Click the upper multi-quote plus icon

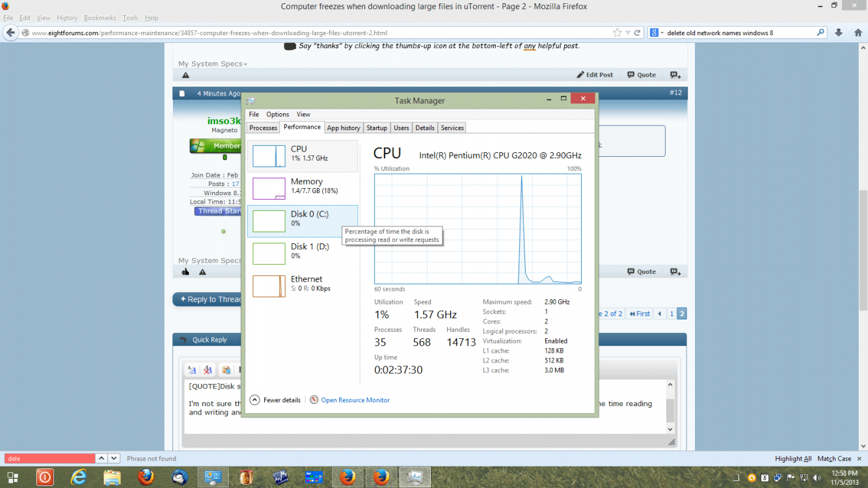pyautogui.click(x=675, y=75)
